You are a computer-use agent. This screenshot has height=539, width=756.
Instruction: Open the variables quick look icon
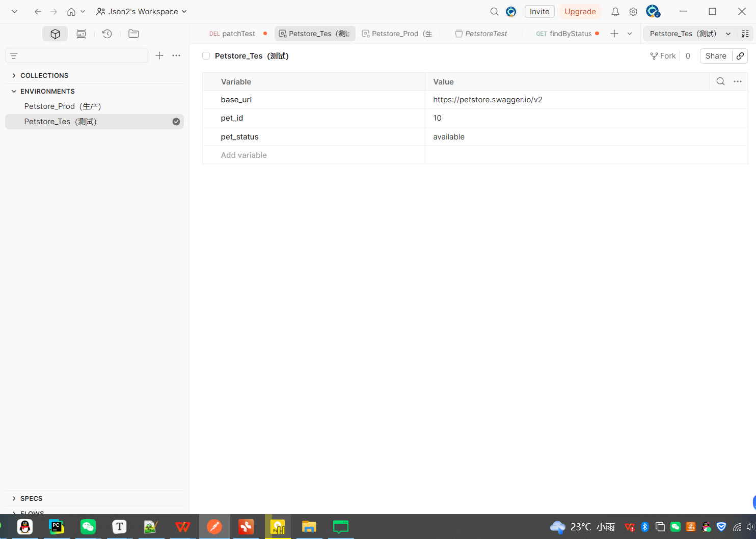point(745,34)
